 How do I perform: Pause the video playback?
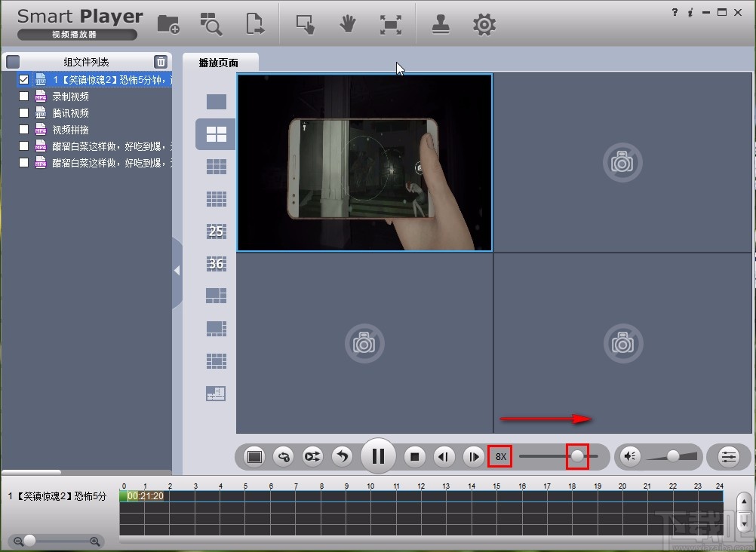click(379, 456)
